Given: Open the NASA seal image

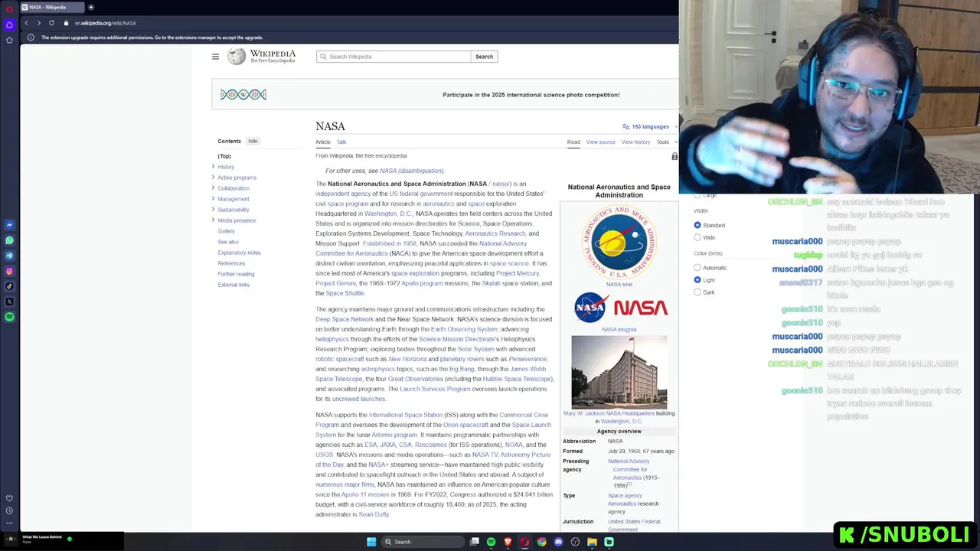Looking at the screenshot, I should [x=619, y=242].
